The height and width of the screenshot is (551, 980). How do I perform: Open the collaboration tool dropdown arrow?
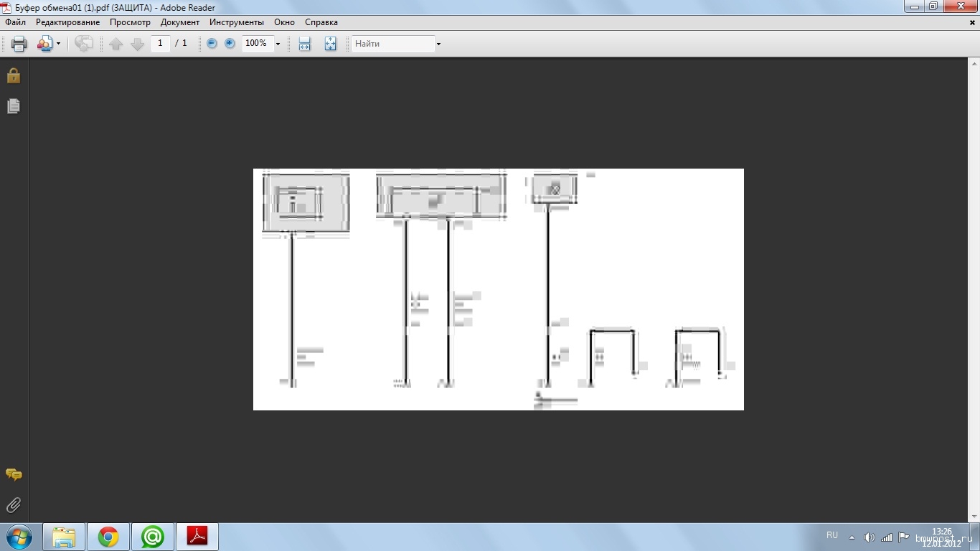(x=59, y=44)
